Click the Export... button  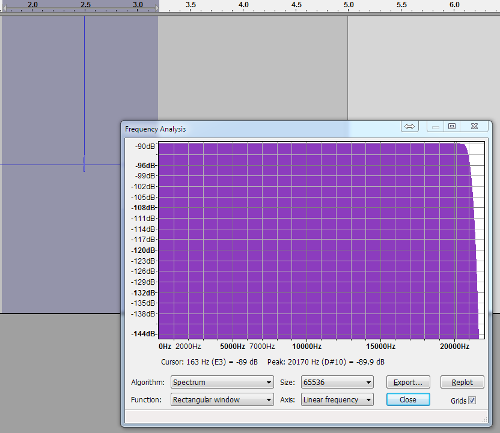[x=408, y=382]
